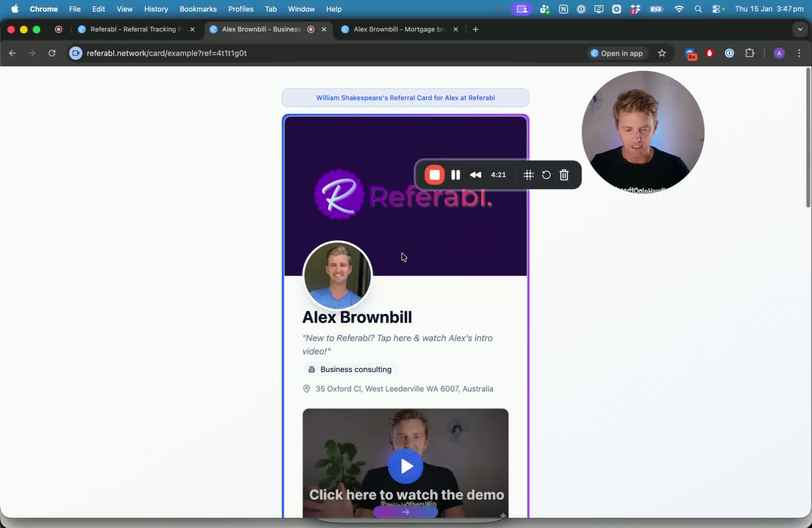Click the pinned recording tab icon
Screen dimensions: 812x528
click(x=59, y=29)
